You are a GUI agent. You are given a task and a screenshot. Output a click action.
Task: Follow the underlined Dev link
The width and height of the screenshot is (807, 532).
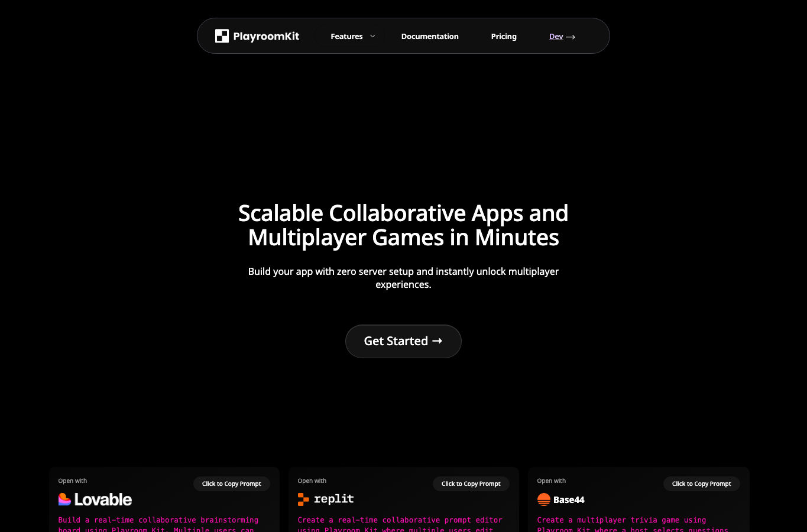click(x=556, y=36)
